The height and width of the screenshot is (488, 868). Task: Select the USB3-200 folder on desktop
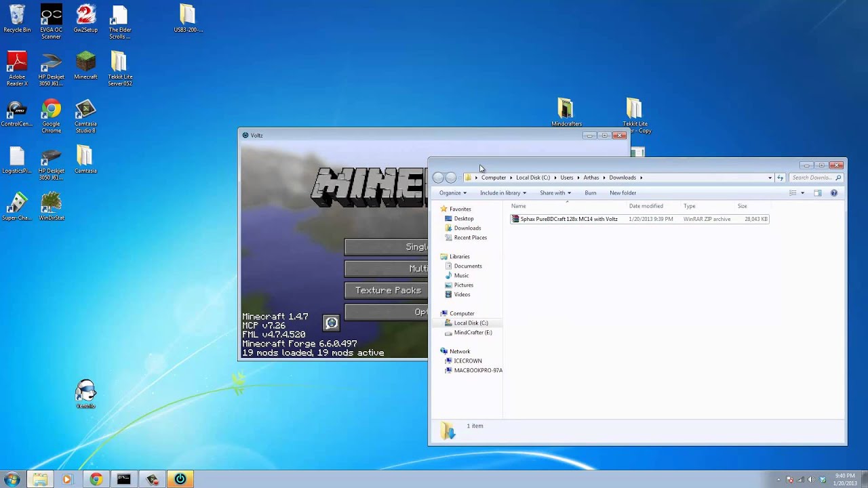[188, 18]
